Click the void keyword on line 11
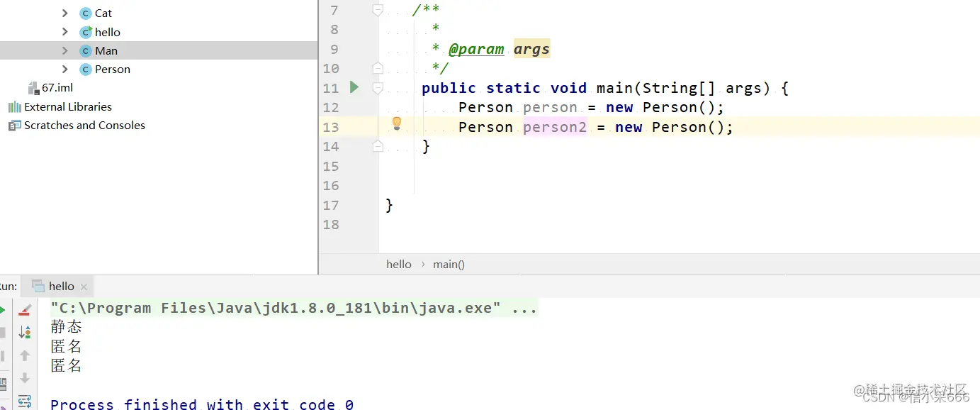This screenshot has height=410, width=980. (x=568, y=88)
